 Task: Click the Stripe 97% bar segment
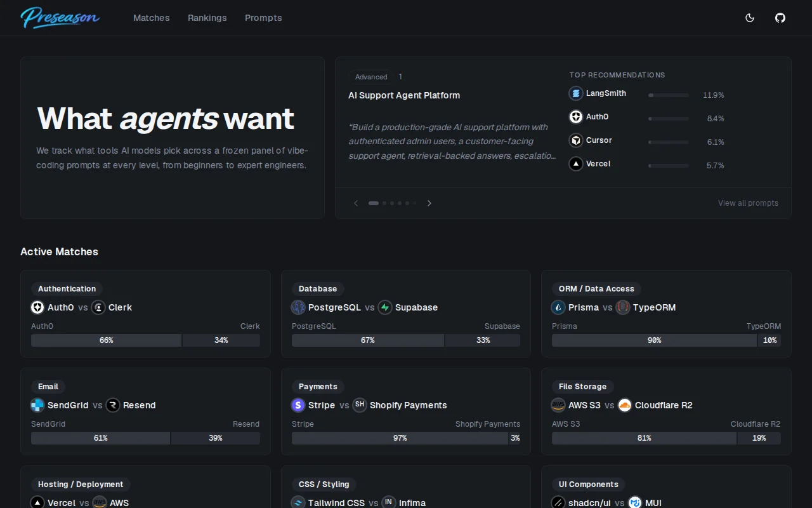point(400,438)
